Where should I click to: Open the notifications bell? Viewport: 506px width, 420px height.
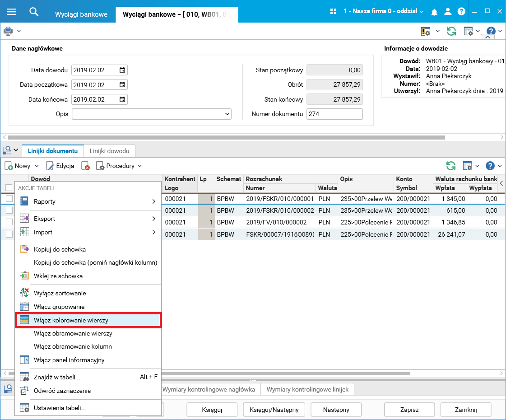pos(434,12)
